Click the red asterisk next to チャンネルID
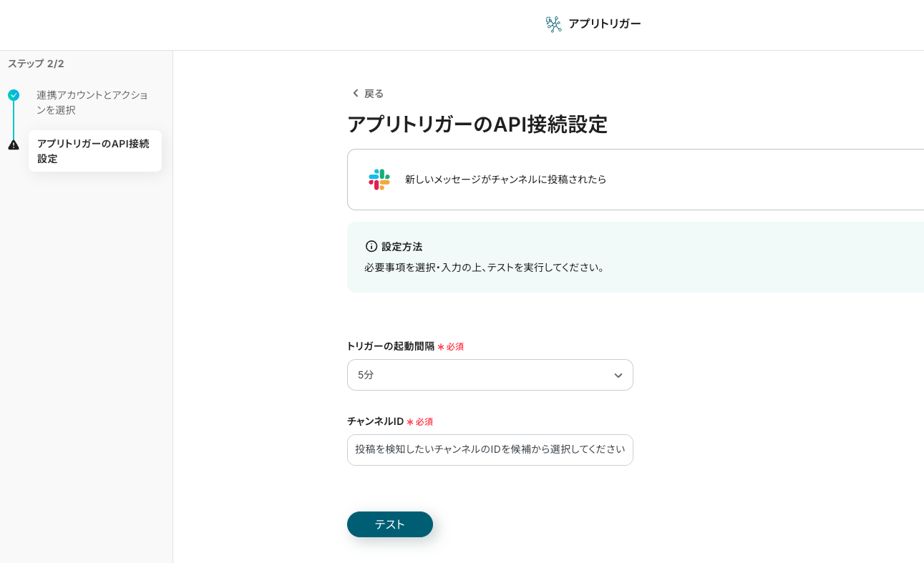Screen dimensions: 924x563 click(410, 422)
